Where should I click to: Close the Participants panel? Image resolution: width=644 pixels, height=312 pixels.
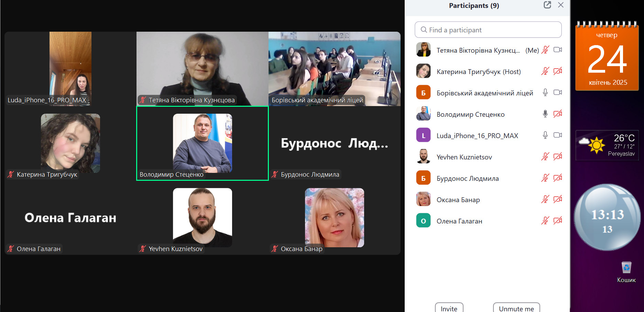pos(561,5)
